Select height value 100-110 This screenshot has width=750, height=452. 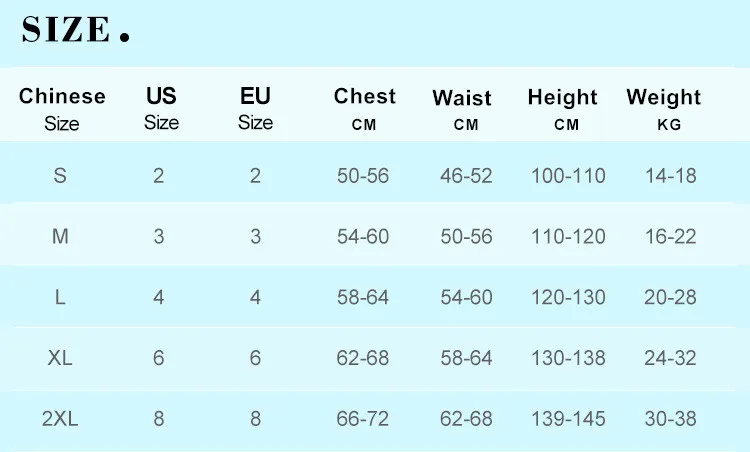(x=568, y=176)
